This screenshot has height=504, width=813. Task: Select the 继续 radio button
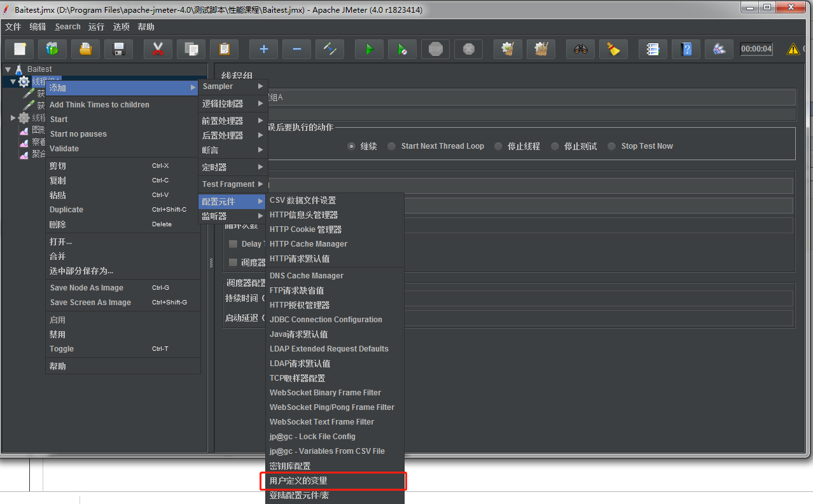click(x=352, y=146)
